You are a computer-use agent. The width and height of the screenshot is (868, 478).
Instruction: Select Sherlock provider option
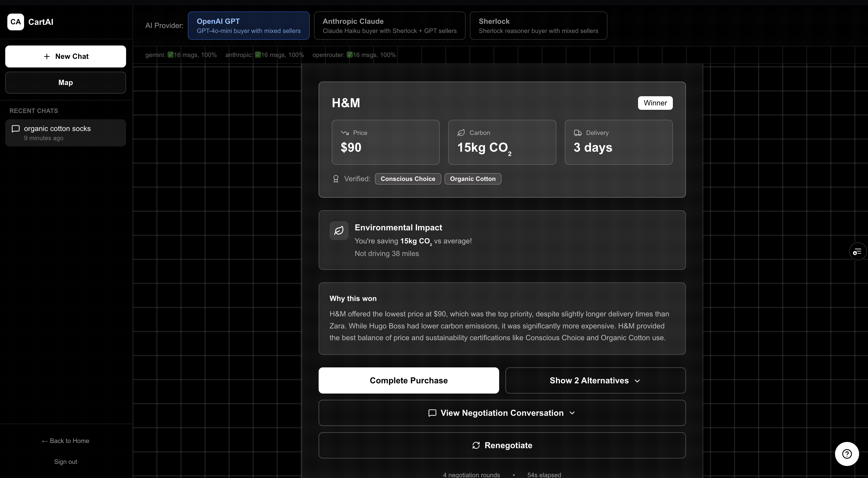pyautogui.click(x=538, y=26)
